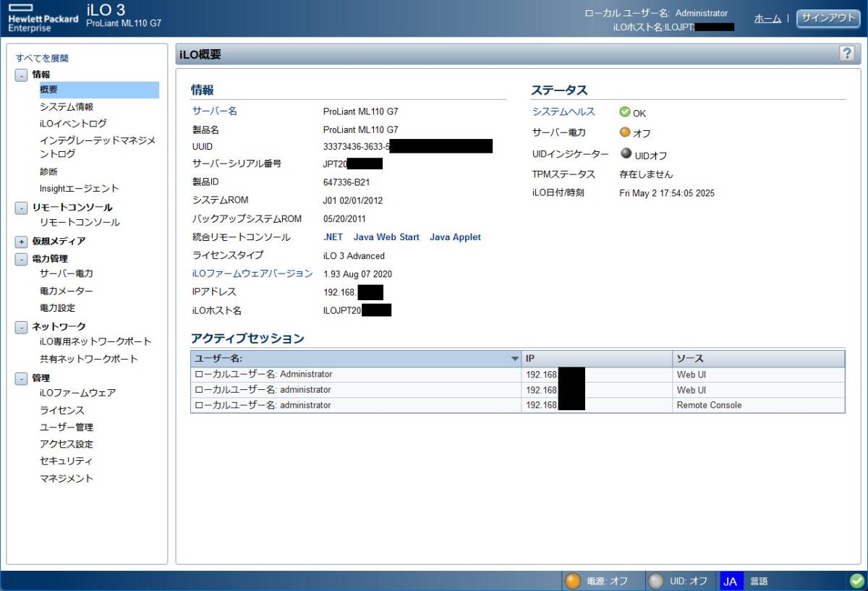The height and width of the screenshot is (591, 868).
Task: Click the サーバー名 link
Action: (x=215, y=111)
